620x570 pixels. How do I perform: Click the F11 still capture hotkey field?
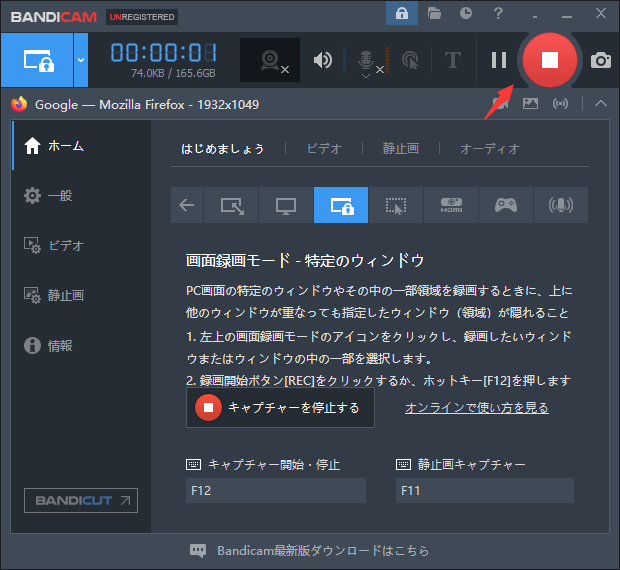(x=485, y=491)
